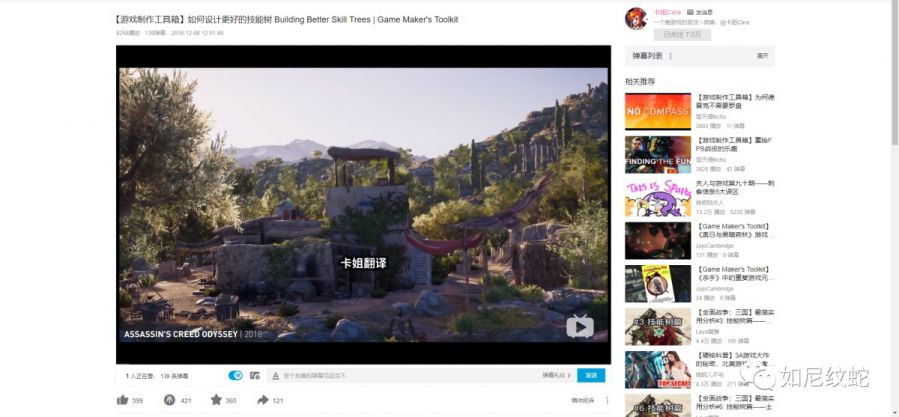Click uploader JojoCambridge under 夏日与黑暗森林

pyautogui.click(x=714, y=245)
